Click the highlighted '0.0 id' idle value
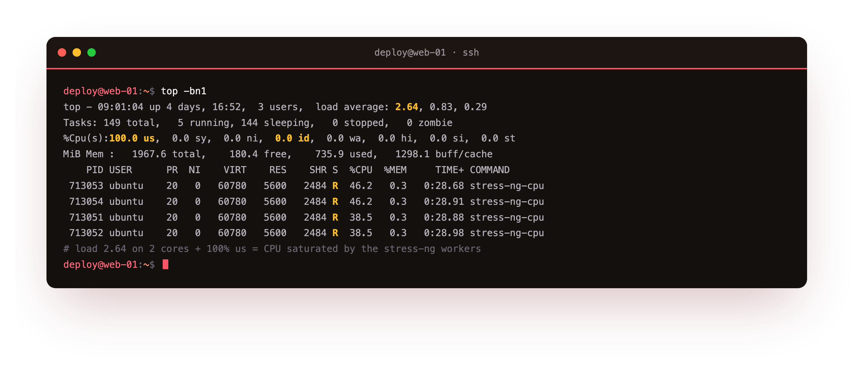 (x=292, y=138)
